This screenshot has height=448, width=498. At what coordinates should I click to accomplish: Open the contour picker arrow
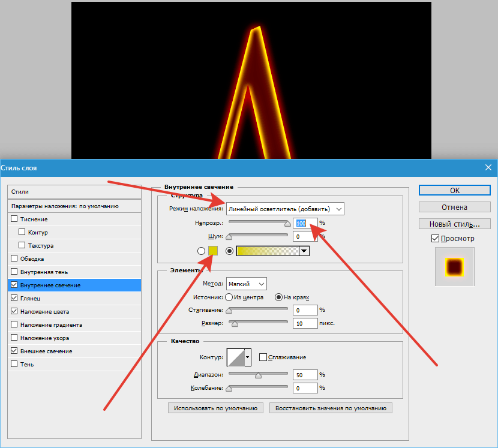coord(248,357)
